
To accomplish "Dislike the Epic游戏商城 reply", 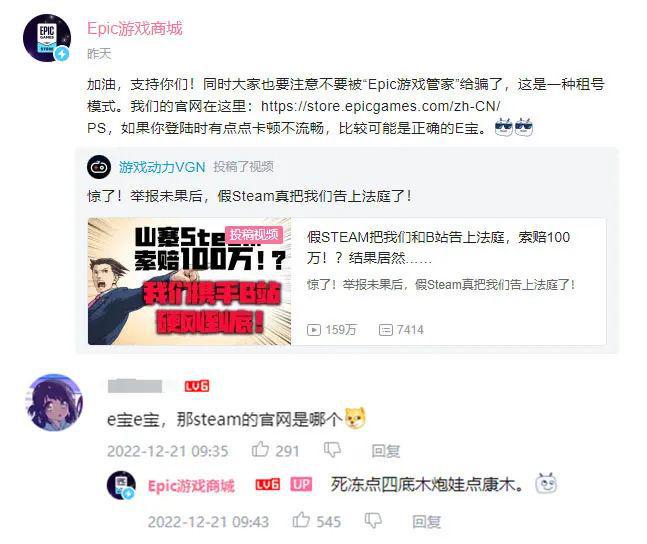I will coord(373,521).
